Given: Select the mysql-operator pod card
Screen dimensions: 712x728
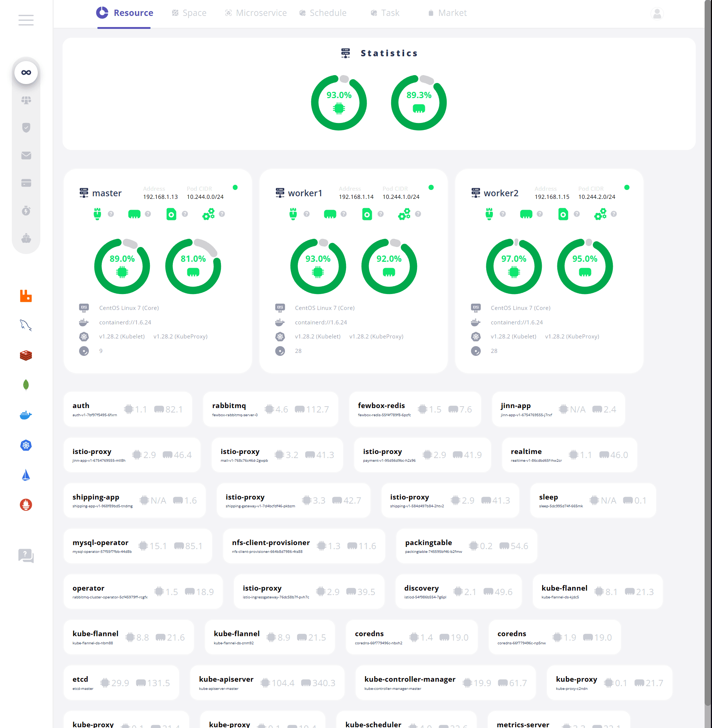Looking at the screenshot, I should coord(138,546).
